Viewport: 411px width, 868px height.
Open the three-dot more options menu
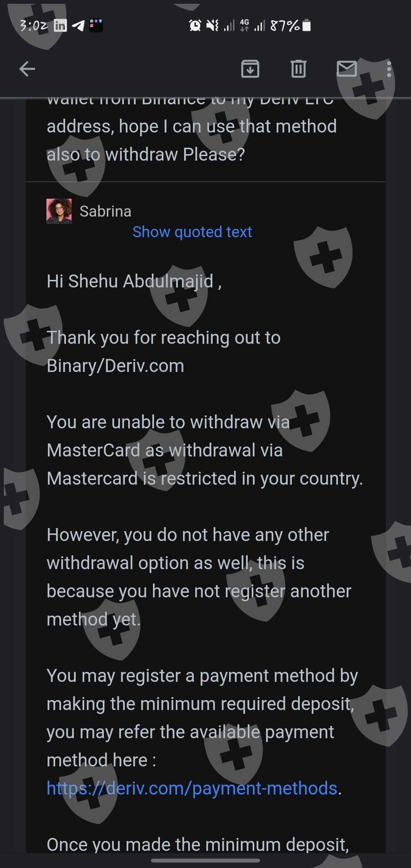pos(389,69)
